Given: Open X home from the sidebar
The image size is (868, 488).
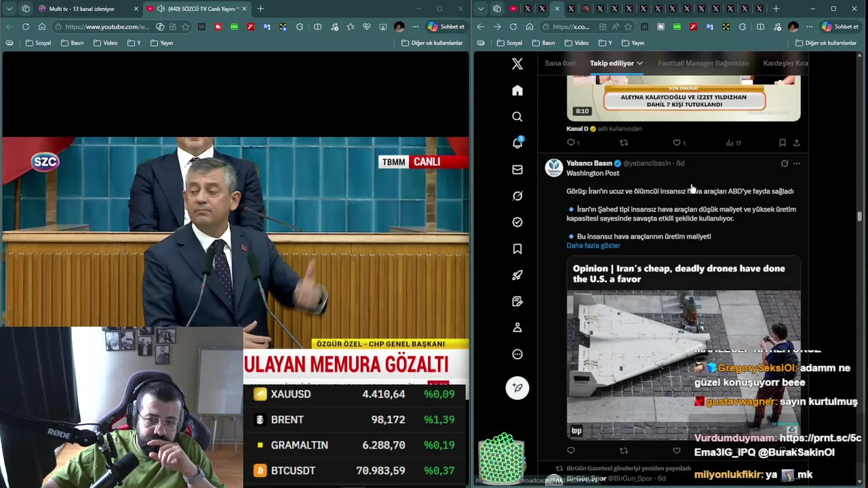Looking at the screenshot, I should coord(517,91).
